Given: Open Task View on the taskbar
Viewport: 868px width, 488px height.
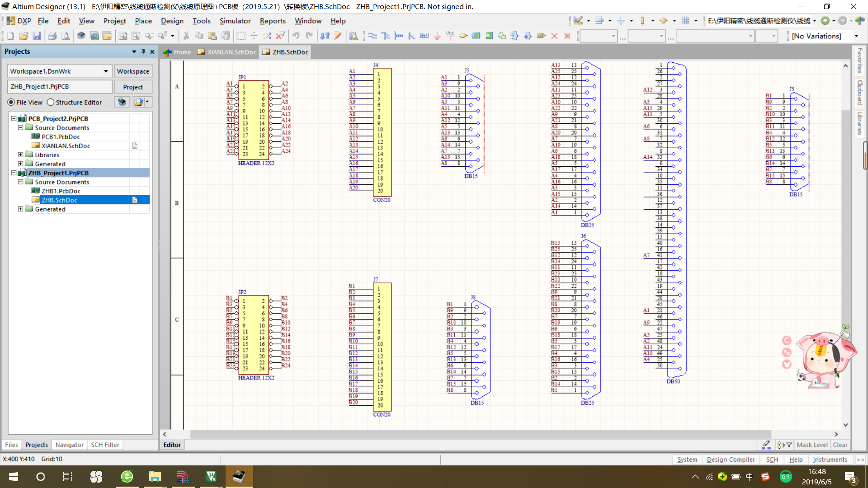Looking at the screenshot, I should tap(68, 477).
